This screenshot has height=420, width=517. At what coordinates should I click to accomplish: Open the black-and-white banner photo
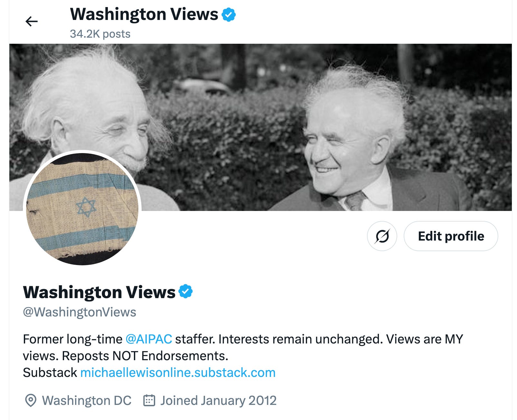click(x=260, y=127)
